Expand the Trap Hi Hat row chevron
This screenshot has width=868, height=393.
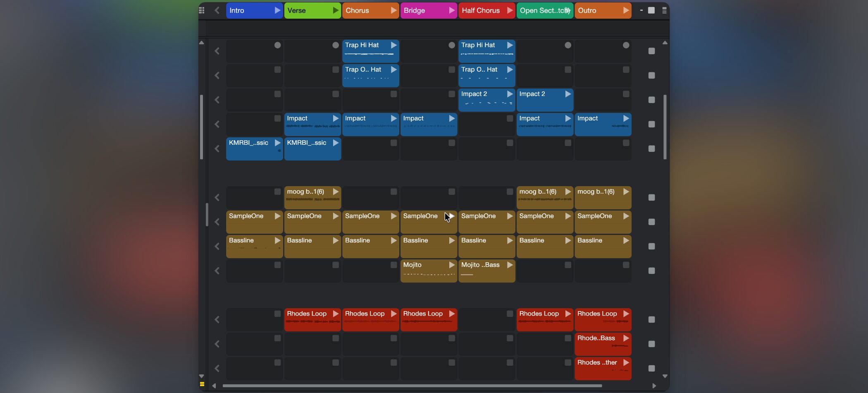coord(217,51)
